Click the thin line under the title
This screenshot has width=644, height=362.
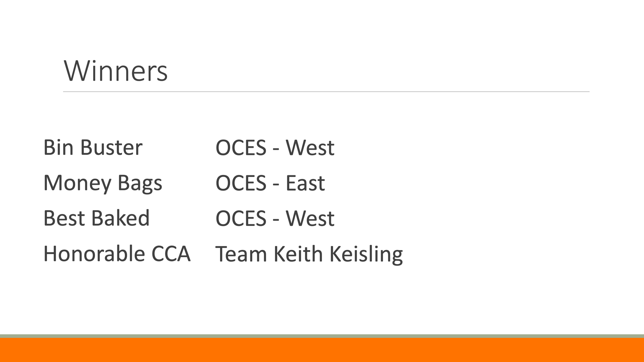326,92
